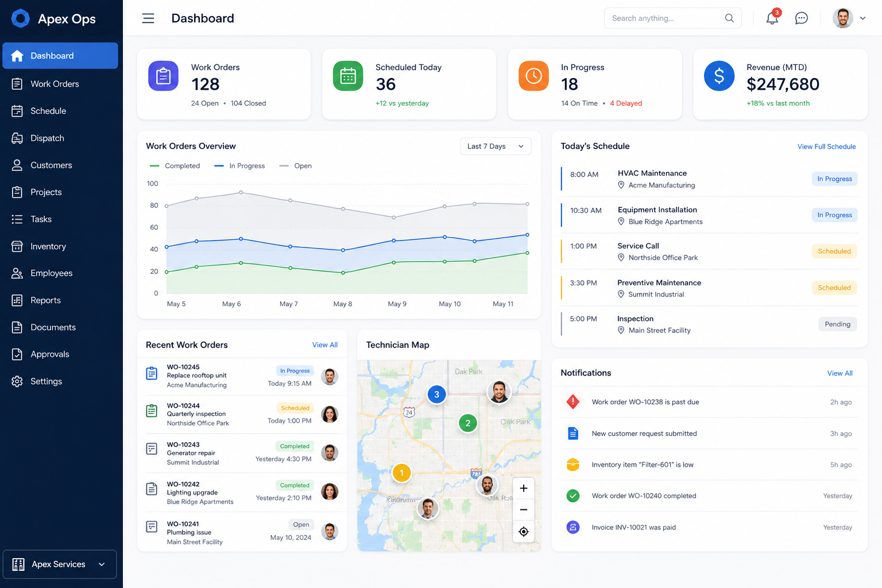Click the Service Call Scheduled badge
The height and width of the screenshot is (588, 882).
click(834, 252)
